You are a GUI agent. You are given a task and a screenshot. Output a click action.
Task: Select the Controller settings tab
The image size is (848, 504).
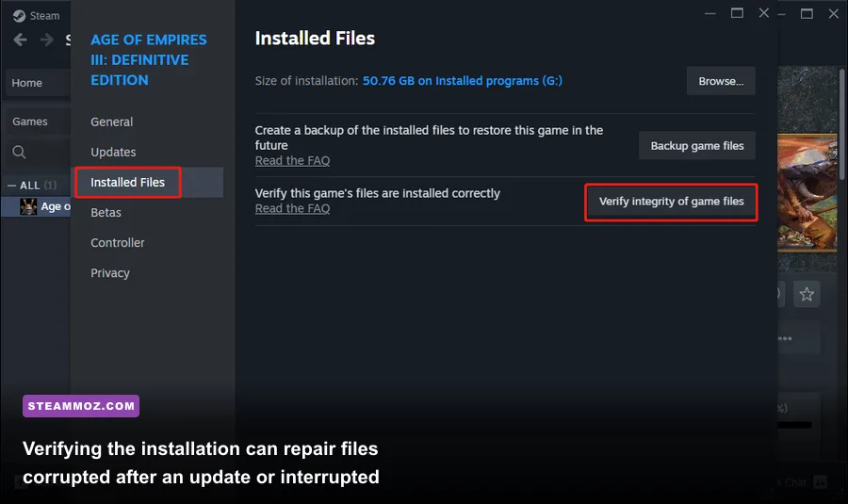[x=118, y=243]
